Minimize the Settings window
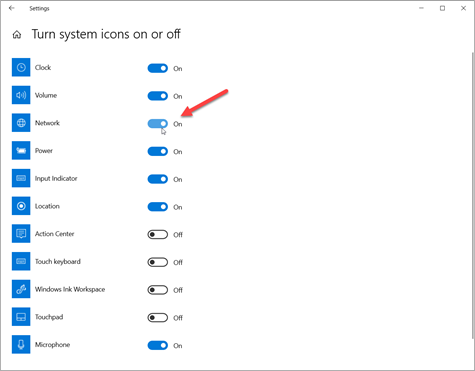The width and height of the screenshot is (475, 371). point(421,8)
